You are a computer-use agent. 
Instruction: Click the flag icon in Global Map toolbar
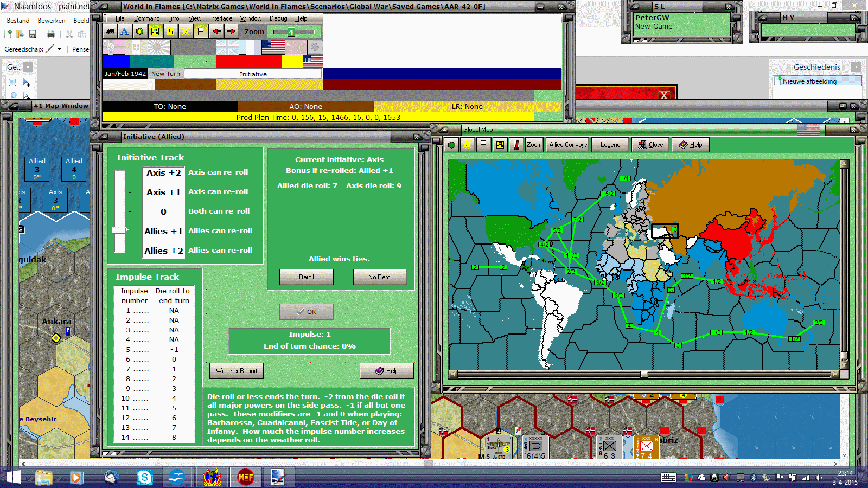pyautogui.click(x=483, y=145)
